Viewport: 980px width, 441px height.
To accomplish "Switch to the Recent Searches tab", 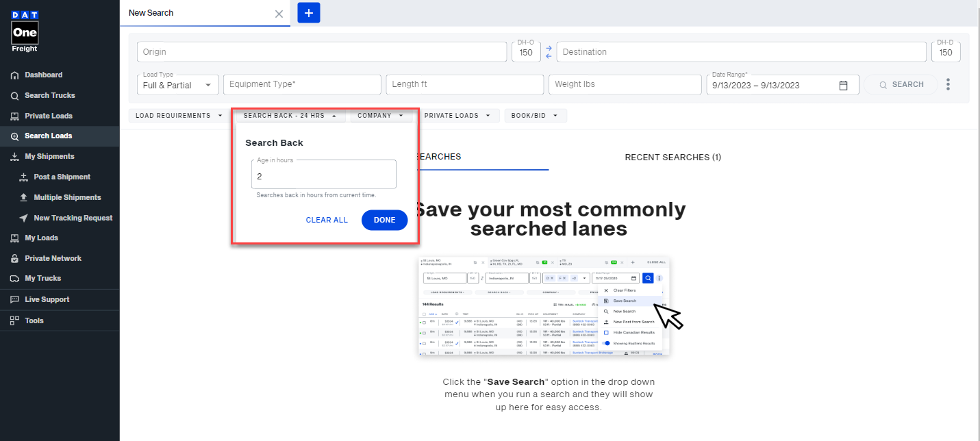I will [673, 157].
